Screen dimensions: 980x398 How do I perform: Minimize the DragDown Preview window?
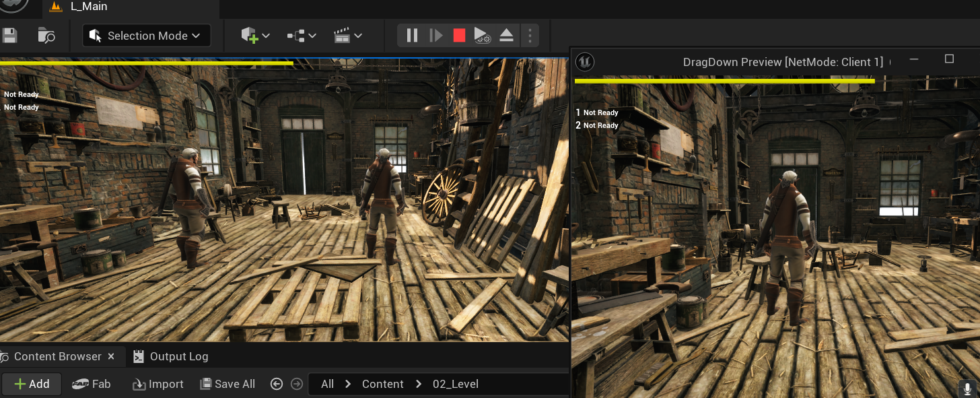click(914, 59)
